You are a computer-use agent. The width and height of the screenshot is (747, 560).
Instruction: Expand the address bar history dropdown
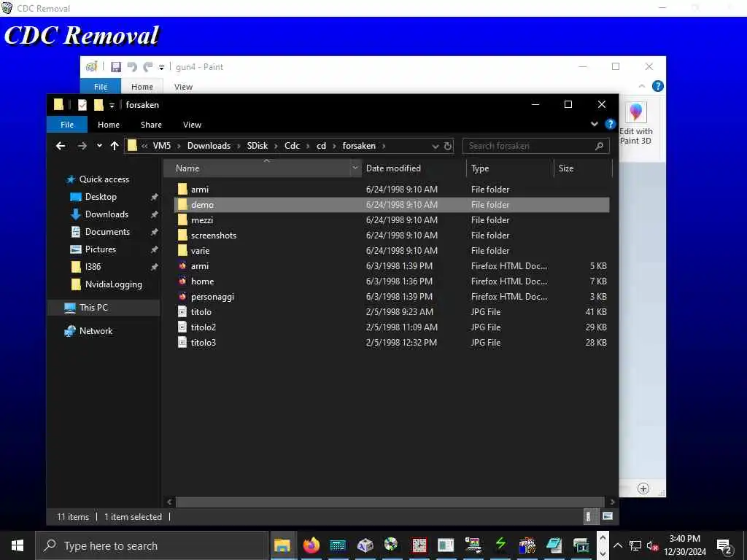435,146
